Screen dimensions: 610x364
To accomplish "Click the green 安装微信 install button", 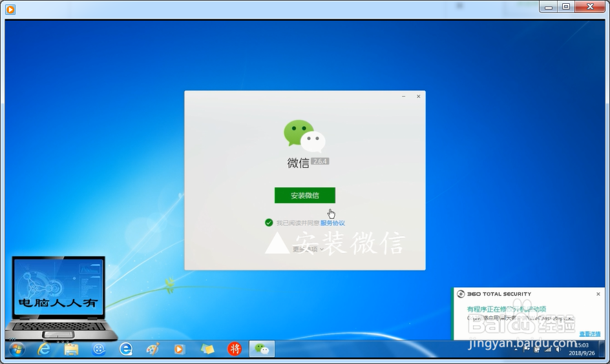I will tap(304, 196).
